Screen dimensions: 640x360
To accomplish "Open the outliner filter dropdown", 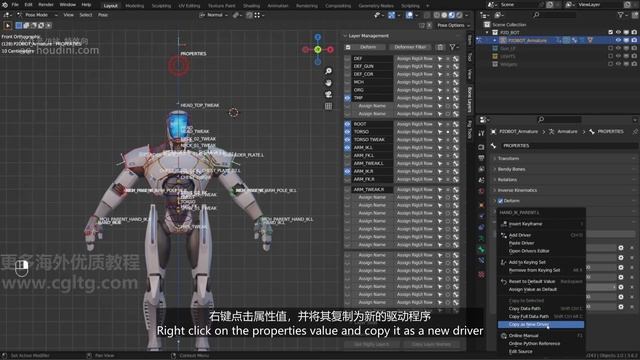I will click(623, 15).
